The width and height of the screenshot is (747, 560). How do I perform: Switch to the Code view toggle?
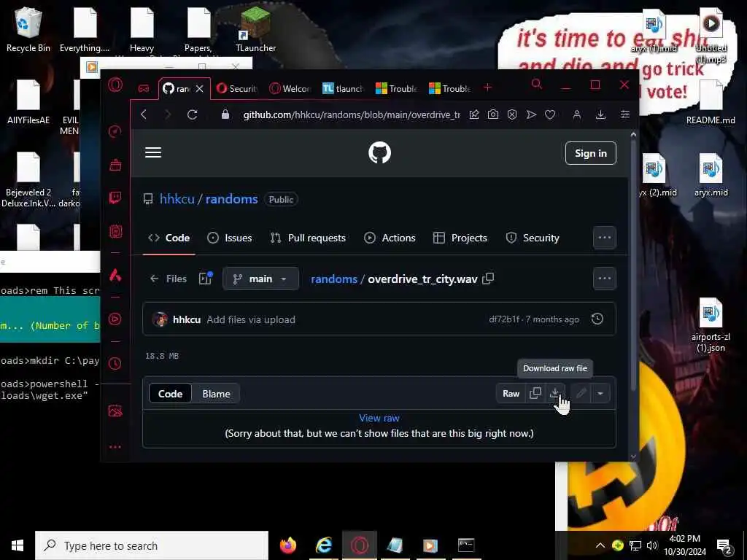coord(170,394)
